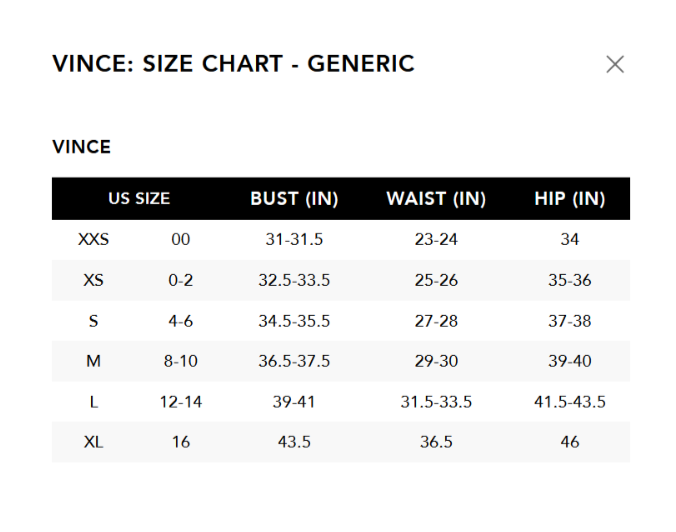Click the L size label
The image size is (676, 532).
click(x=93, y=402)
